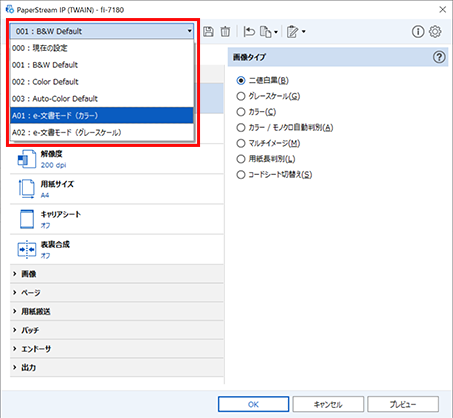The width and height of the screenshot is (453, 418).
Task: Click the 解像度 resolution icon
Action: 27,159
